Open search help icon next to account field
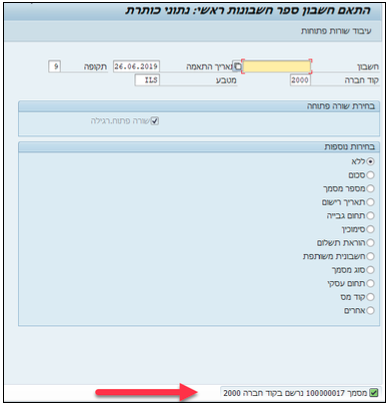 click(237, 66)
